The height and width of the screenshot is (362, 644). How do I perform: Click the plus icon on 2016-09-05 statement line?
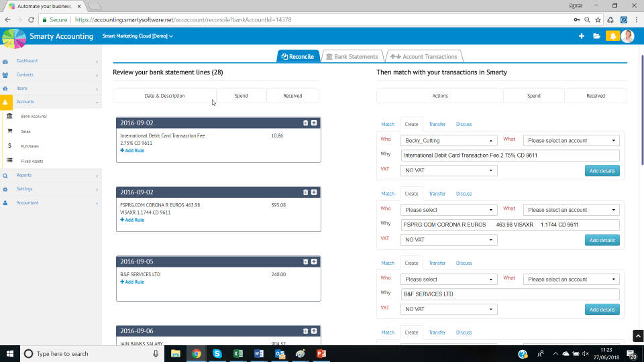[314, 261]
